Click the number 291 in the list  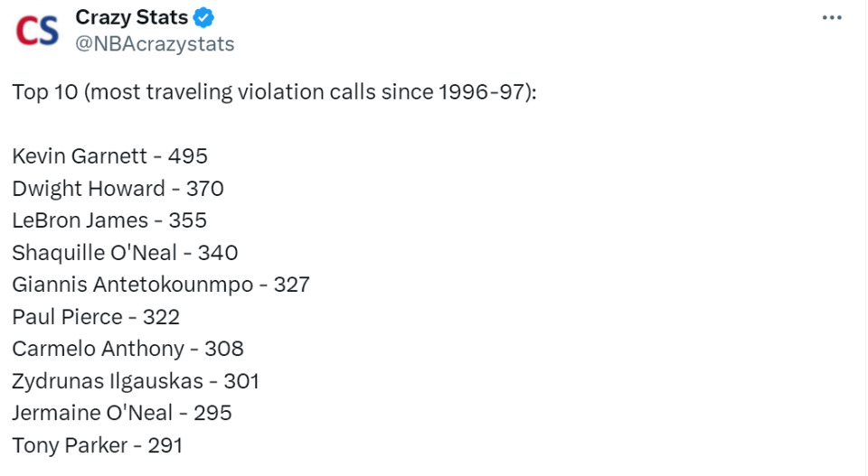pos(164,445)
